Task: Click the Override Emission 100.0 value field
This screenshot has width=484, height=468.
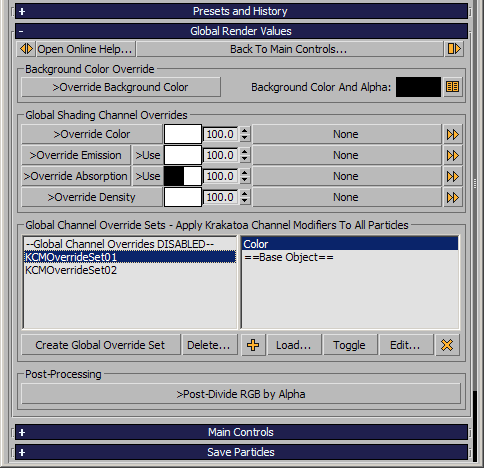Action: [221, 155]
